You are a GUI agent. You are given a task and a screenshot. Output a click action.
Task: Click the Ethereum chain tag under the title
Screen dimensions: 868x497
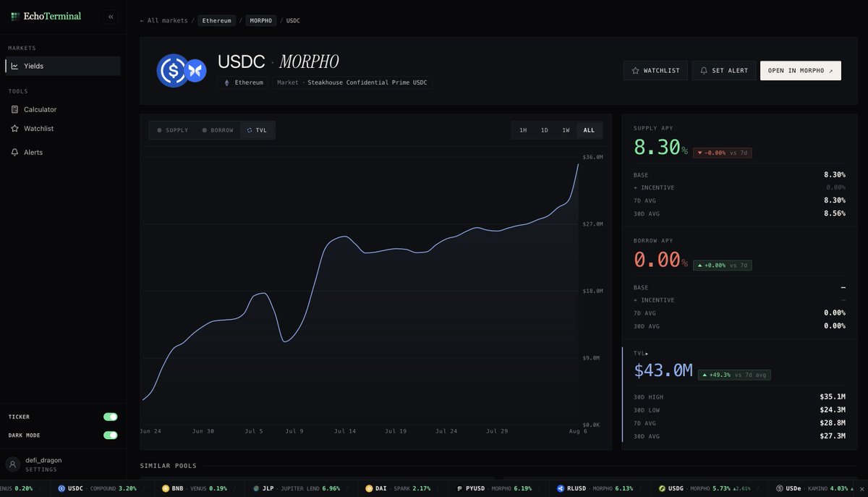coord(242,82)
